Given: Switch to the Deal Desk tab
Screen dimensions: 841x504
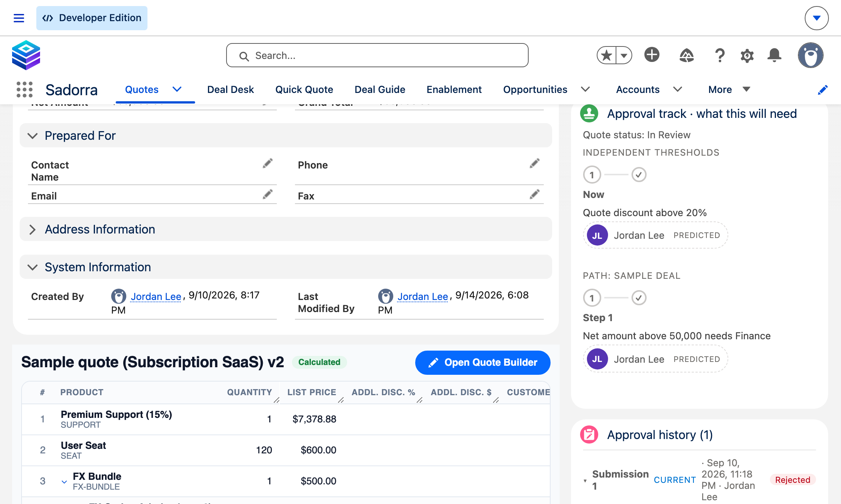Looking at the screenshot, I should [230, 90].
